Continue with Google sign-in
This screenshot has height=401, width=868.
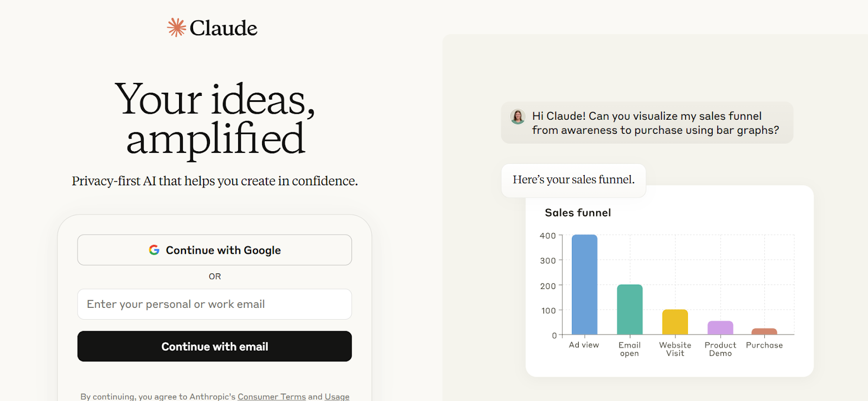point(215,250)
